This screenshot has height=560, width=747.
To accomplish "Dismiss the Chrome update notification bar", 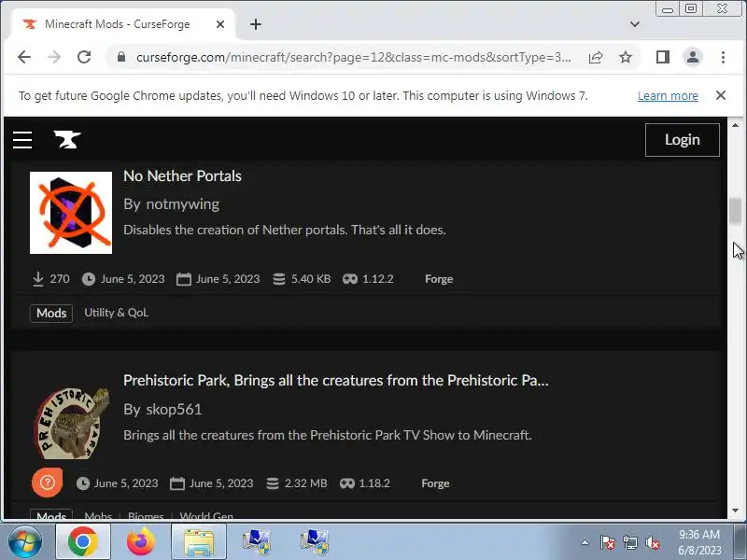I will [721, 95].
